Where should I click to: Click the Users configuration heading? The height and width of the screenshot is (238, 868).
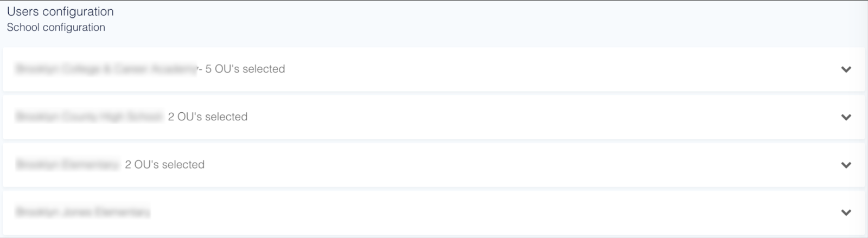pyautogui.click(x=60, y=11)
